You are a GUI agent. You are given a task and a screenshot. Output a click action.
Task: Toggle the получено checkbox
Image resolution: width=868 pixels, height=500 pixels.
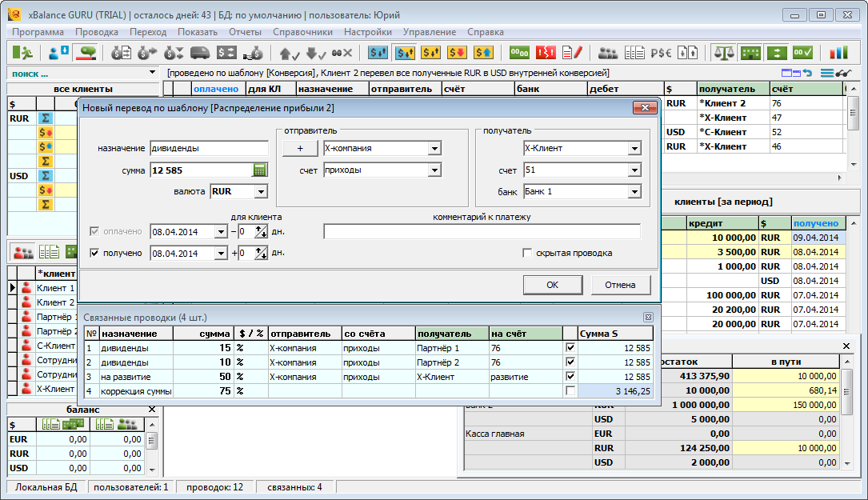[95, 254]
